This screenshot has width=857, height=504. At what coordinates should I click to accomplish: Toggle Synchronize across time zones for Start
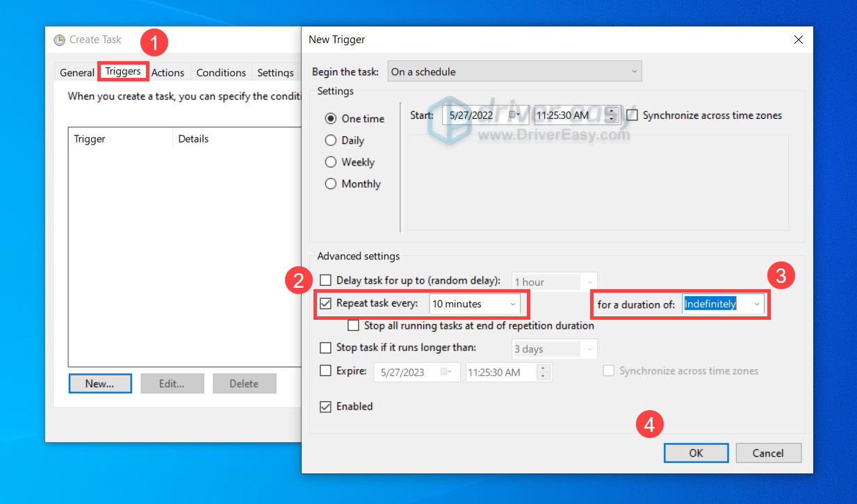click(632, 115)
